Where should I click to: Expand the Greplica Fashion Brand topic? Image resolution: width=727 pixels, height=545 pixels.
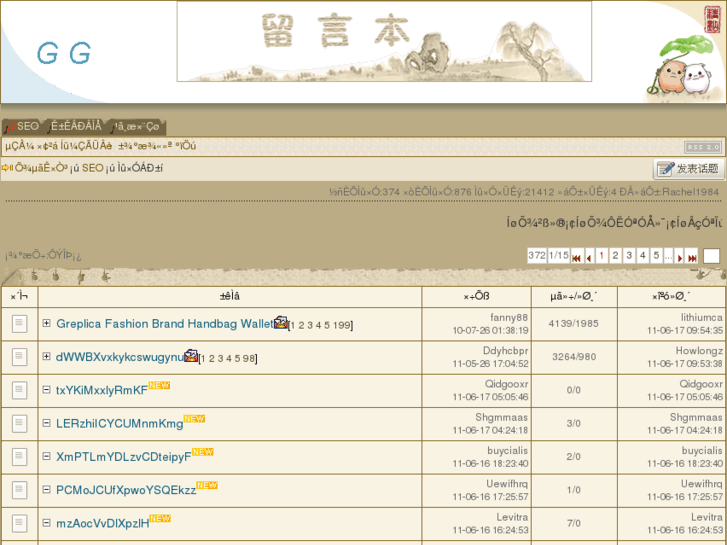[x=46, y=323]
